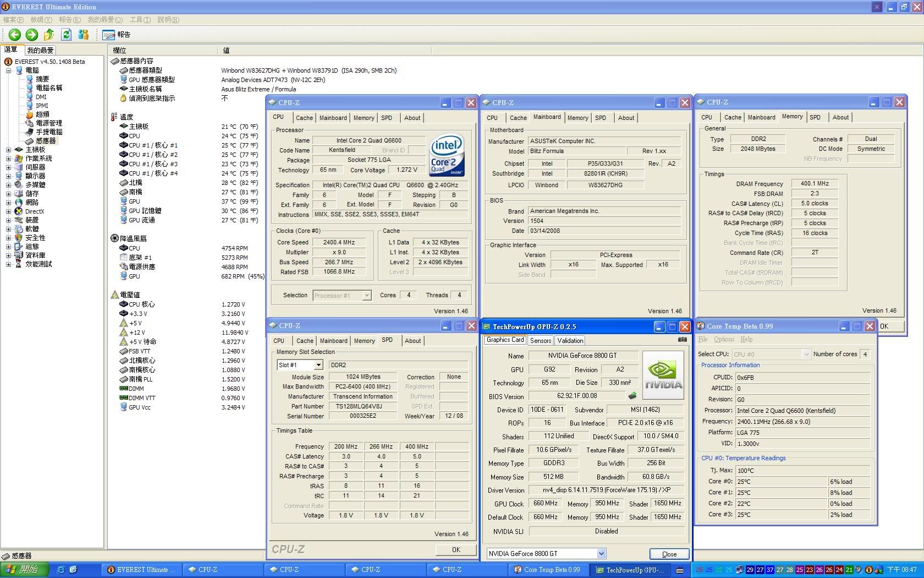The width and height of the screenshot is (924, 578).
Task: Open the 工具(T) menu in EVEREST
Action: click(x=140, y=20)
